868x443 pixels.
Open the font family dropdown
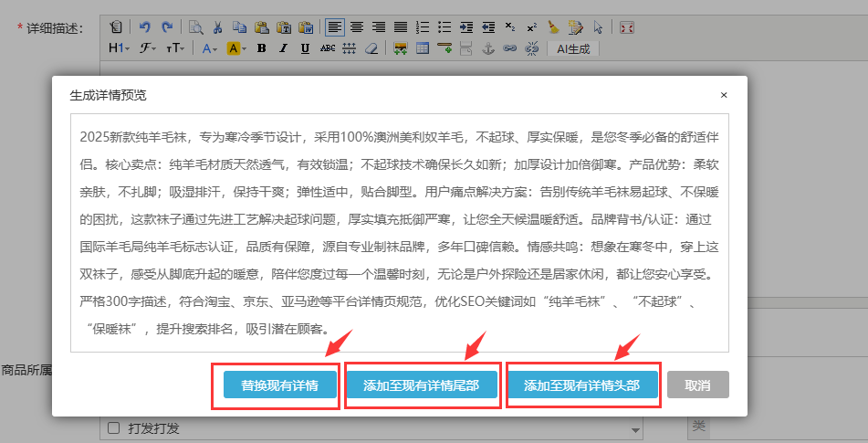pos(148,48)
